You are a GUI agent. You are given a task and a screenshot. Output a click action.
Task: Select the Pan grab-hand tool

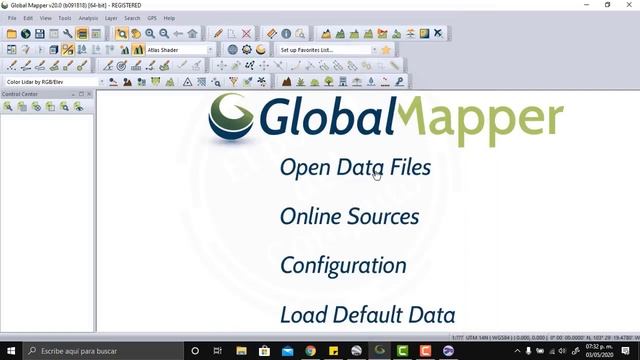[136, 34]
